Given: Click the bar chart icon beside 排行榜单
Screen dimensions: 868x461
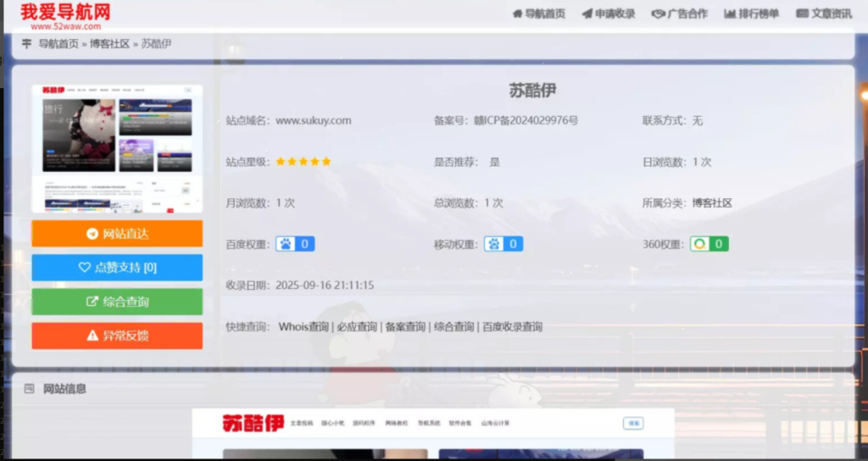Looking at the screenshot, I should click(730, 14).
